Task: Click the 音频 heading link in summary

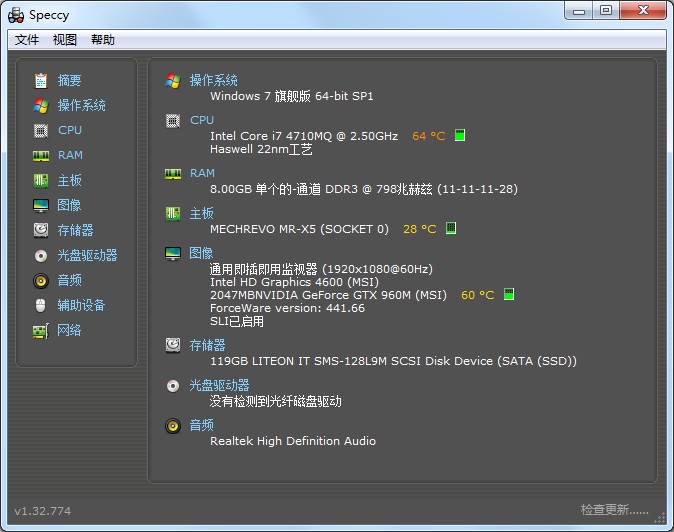Action: (202, 425)
